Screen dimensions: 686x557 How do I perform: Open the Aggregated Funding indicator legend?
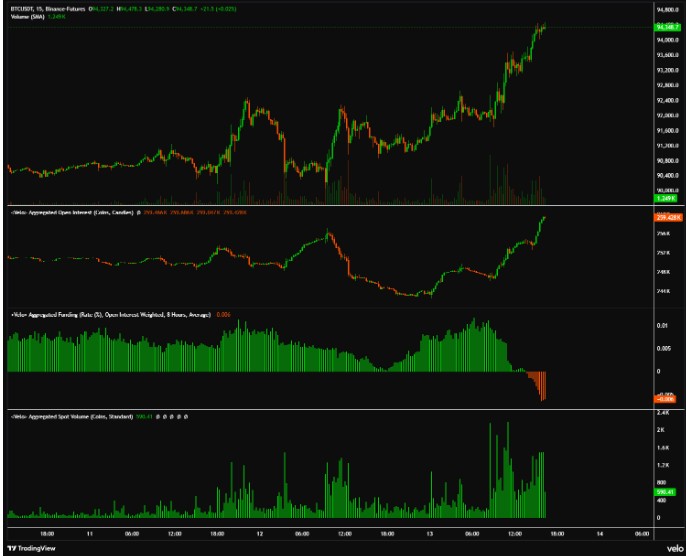[x=108, y=314]
